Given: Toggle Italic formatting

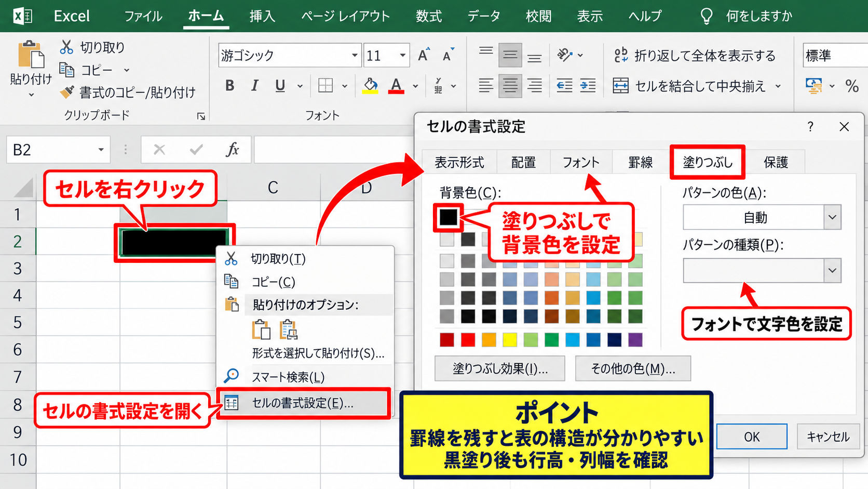Looking at the screenshot, I should (x=254, y=86).
